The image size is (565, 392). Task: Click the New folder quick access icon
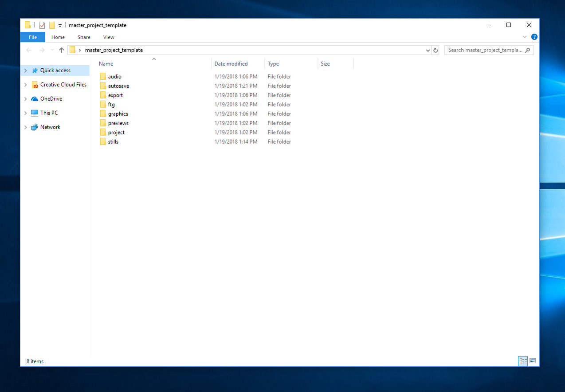(52, 25)
